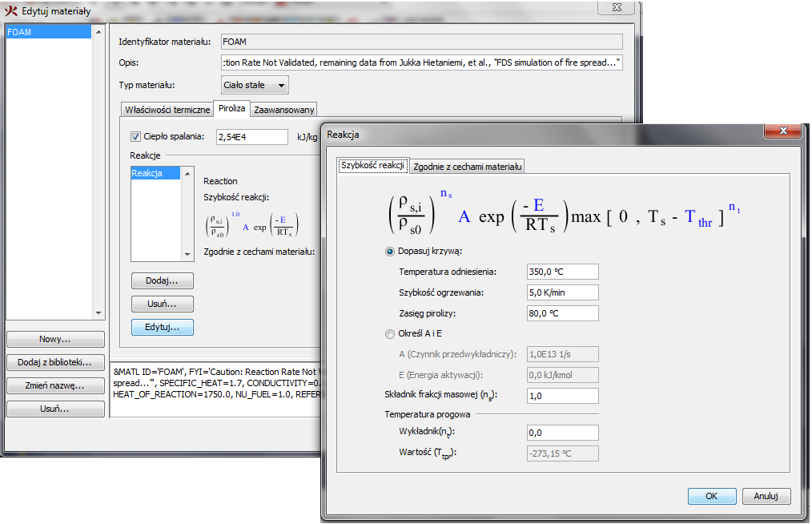This screenshot has height=524, width=812.
Task: Switch to the Właściwości termiczne tab
Action: [167, 110]
